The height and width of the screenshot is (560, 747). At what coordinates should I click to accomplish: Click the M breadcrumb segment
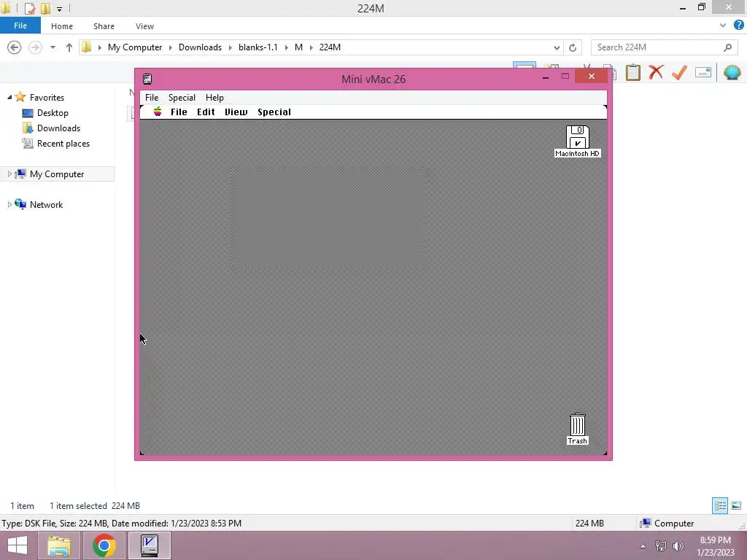298,47
